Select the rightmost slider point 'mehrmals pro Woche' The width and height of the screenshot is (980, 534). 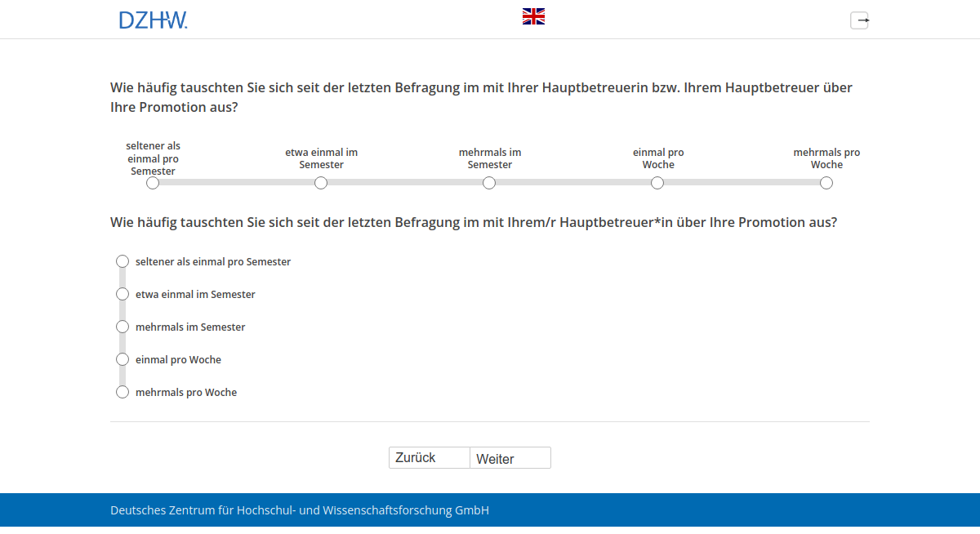pos(826,183)
